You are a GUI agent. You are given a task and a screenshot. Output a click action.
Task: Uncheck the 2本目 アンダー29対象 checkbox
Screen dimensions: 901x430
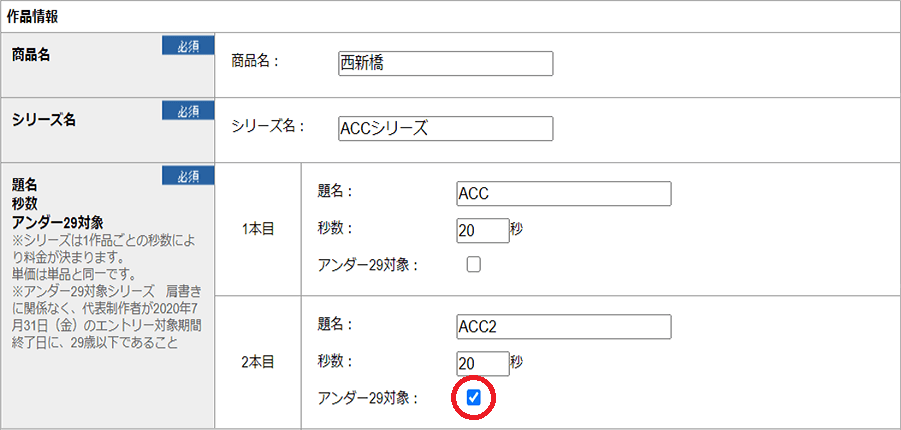tap(474, 398)
